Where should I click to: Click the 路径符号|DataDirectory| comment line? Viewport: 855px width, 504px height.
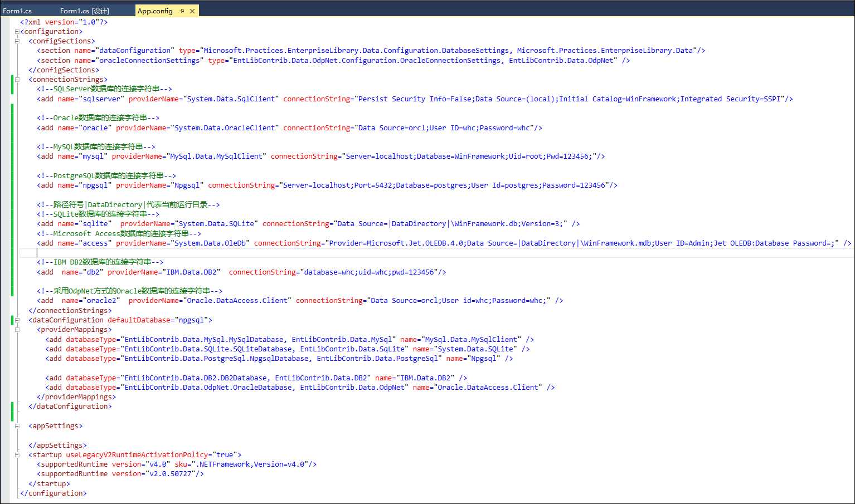click(x=128, y=205)
